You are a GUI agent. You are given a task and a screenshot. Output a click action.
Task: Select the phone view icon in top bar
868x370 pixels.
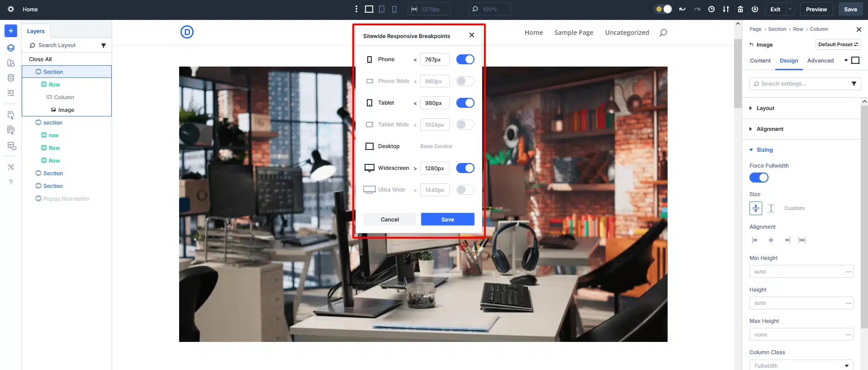tap(394, 9)
